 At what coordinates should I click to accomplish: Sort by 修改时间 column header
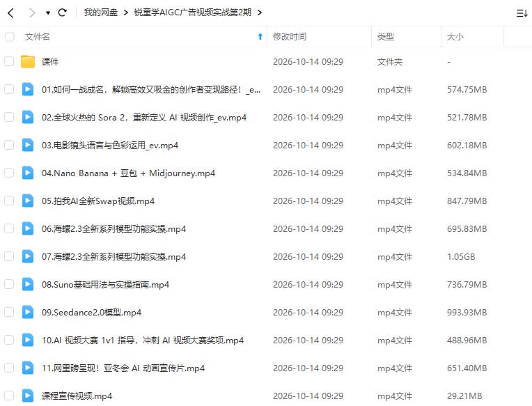290,37
